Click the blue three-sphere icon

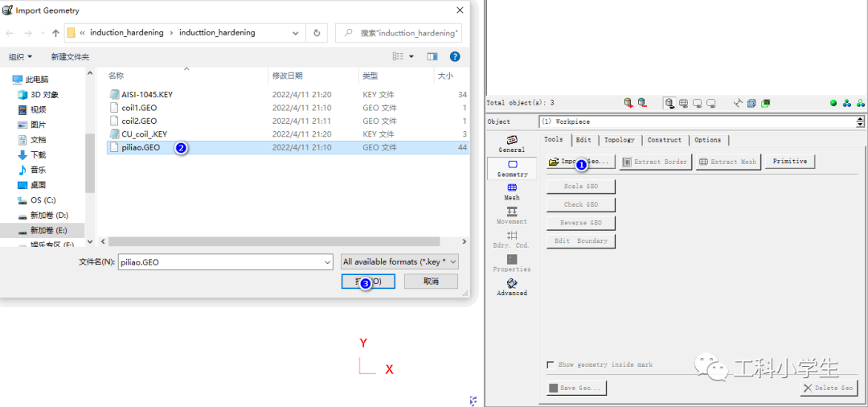click(x=847, y=103)
